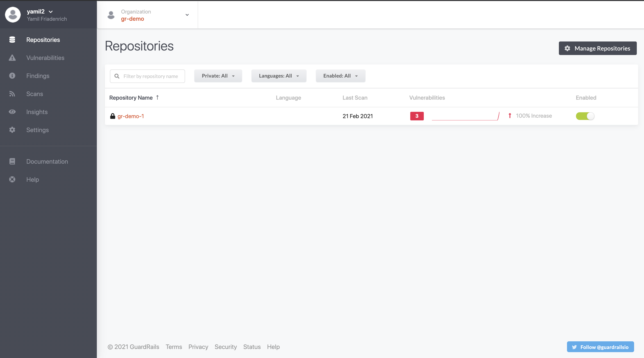Click the search magnifier icon
The width and height of the screenshot is (644, 358).
(117, 76)
